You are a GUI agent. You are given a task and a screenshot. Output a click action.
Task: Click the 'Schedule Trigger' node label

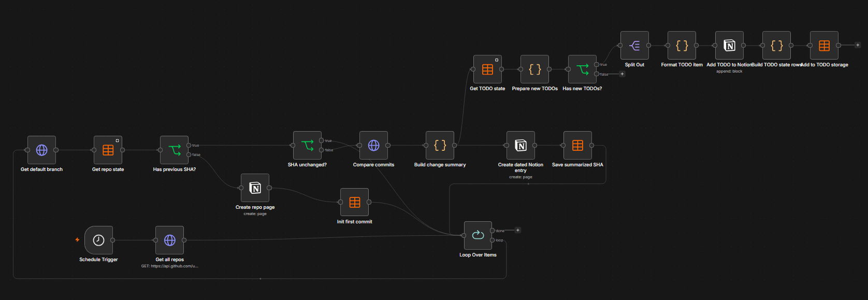pos(98,260)
